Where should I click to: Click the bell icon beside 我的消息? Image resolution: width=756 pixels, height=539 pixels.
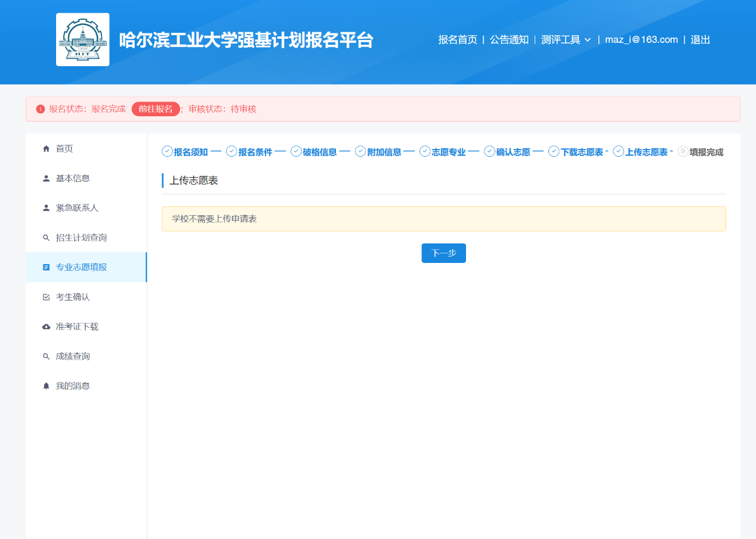point(46,386)
